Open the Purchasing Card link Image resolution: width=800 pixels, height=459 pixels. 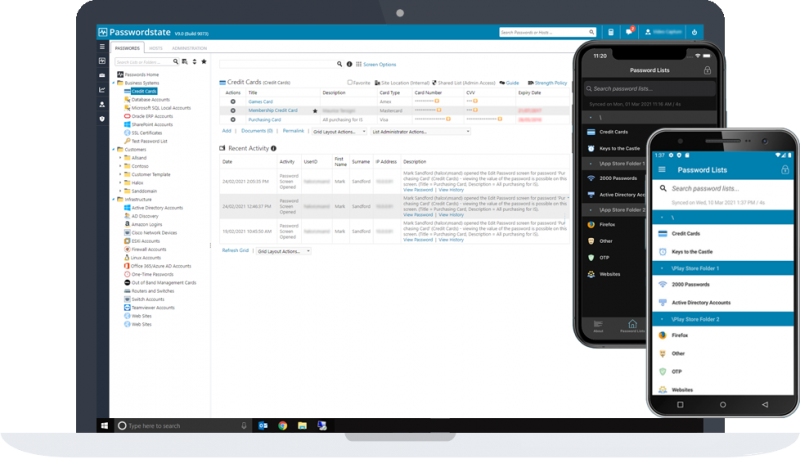pyautogui.click(x=265, y=120)
